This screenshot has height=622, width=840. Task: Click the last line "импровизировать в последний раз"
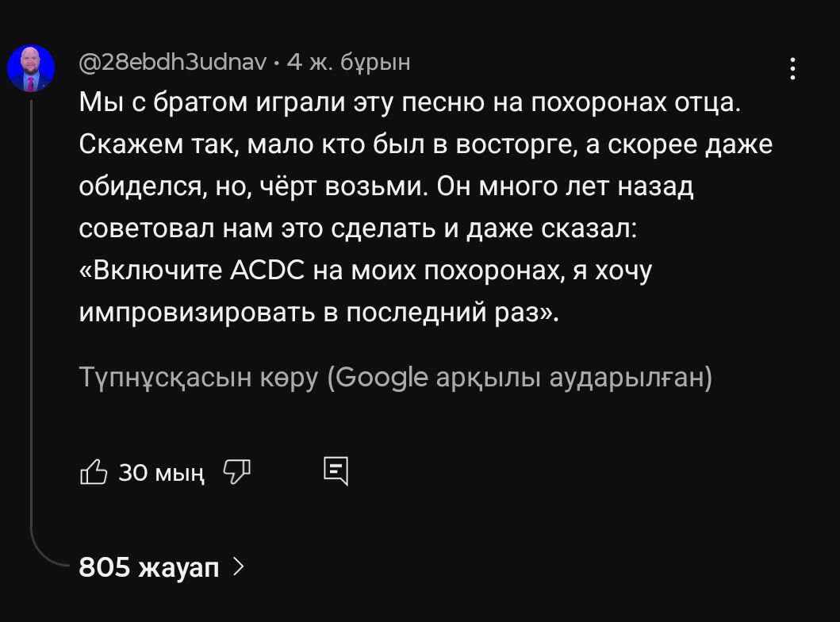[319, 313]
